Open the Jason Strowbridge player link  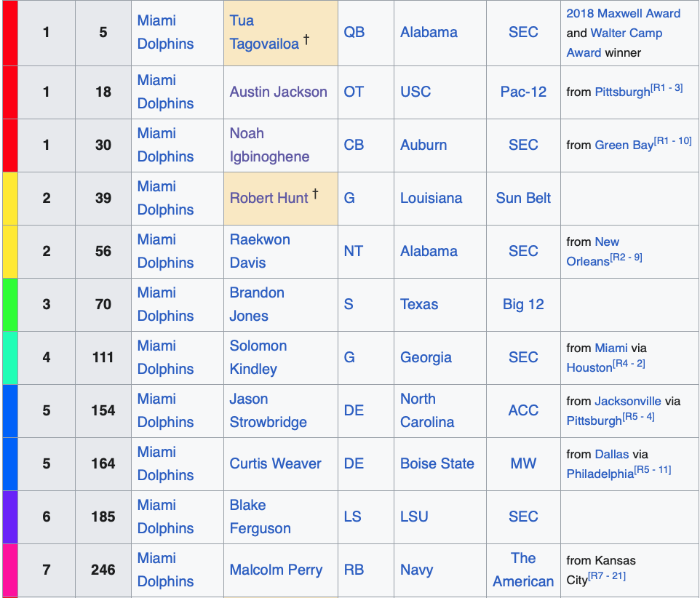tap(268, 410)
